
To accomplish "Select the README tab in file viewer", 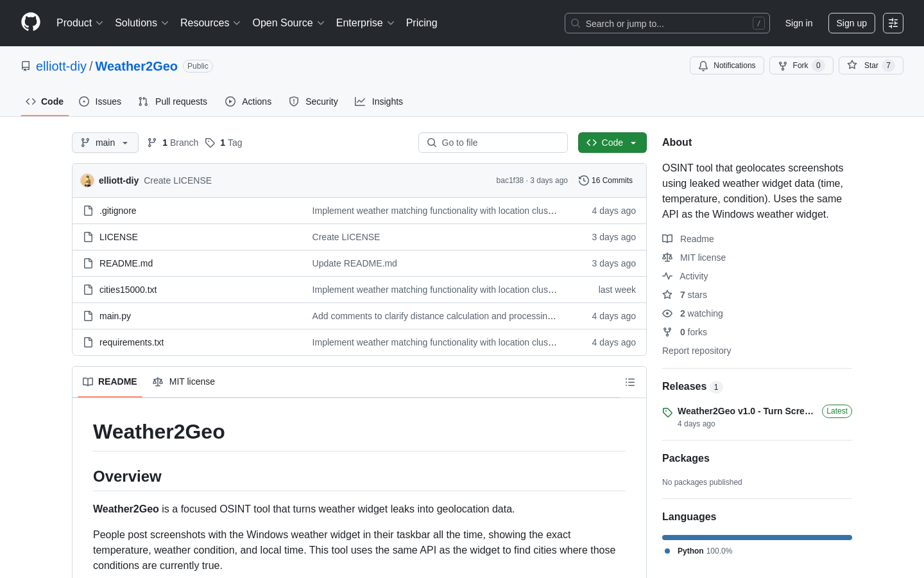I will 110,382.
